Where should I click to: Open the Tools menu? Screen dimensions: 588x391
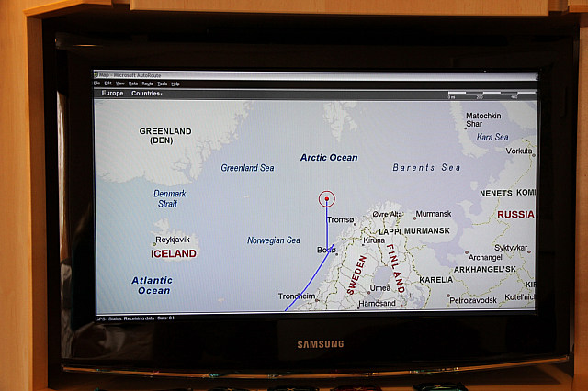[x=162, y=84]
